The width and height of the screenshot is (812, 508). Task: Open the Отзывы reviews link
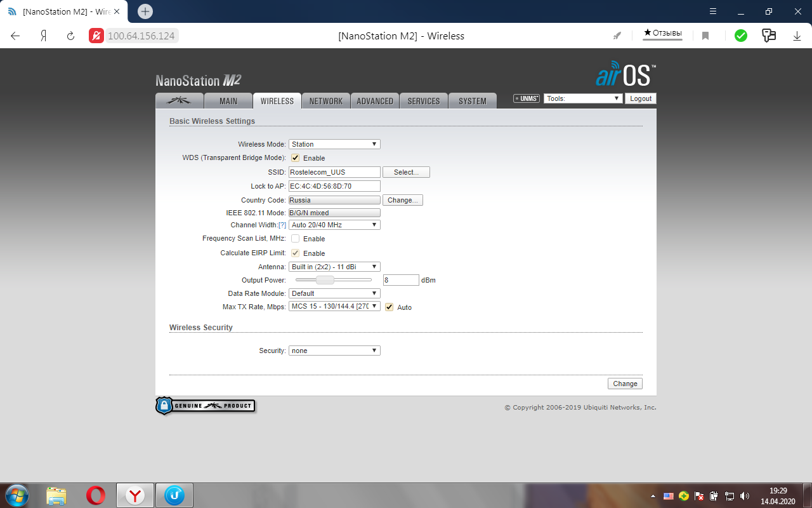tap(663, 33)
